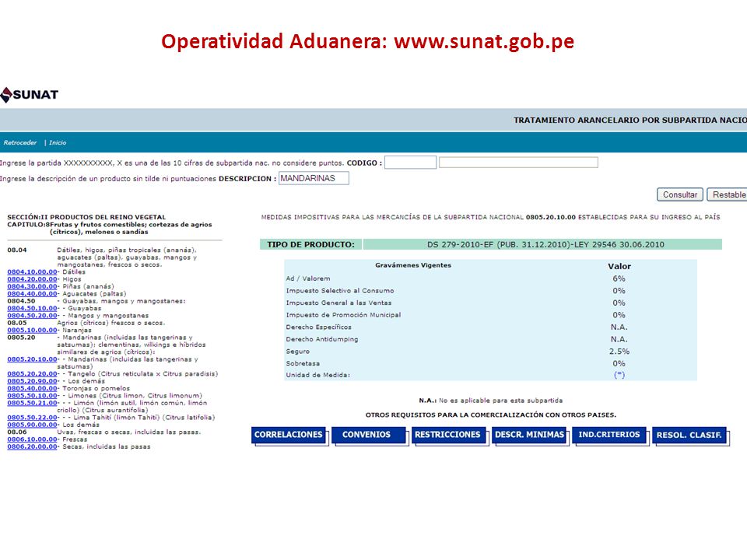Click the Derecho Antidumping row label
Screen dimensions: 747x560
coord(322,339)
